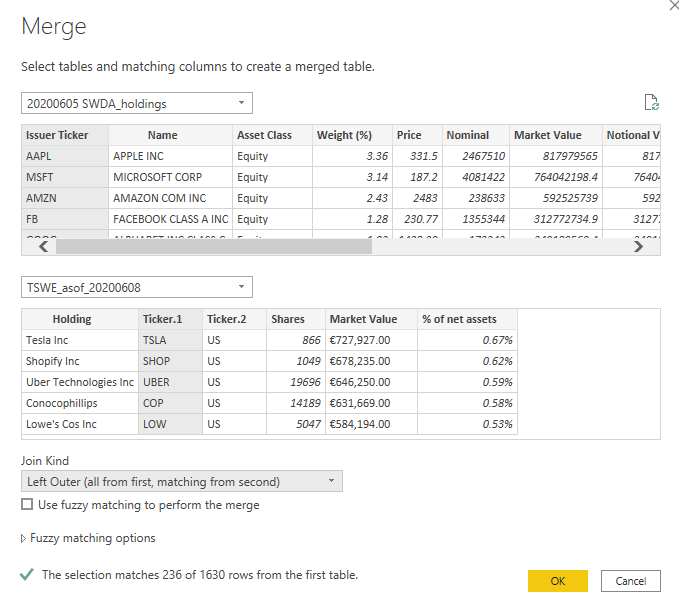Click the MSFT ticker cell
679x614 pixels.
point(65,177)
